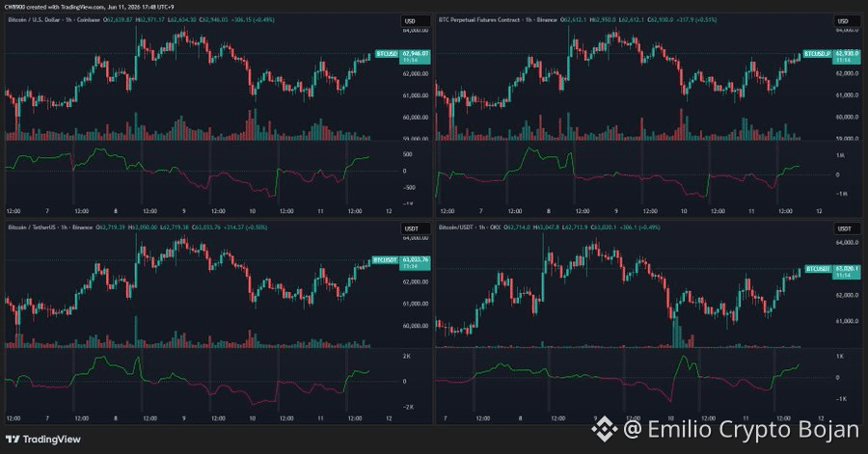Click the 'Bitcoin/USDT · 1h · OKX' chart title
Image resolution: width=868 pixels, height=454 pixels.
(x=470, y=227)
